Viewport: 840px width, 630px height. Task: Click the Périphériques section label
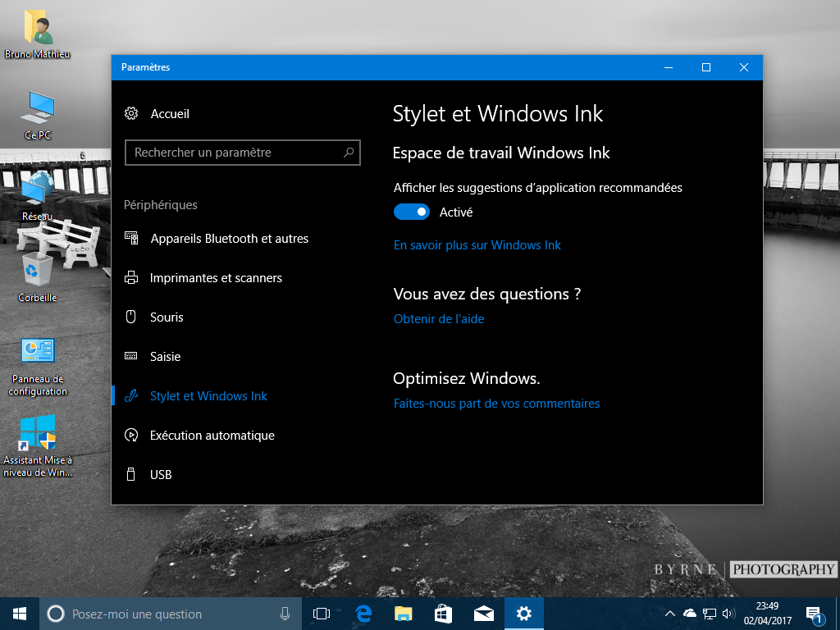click(161, 204)
